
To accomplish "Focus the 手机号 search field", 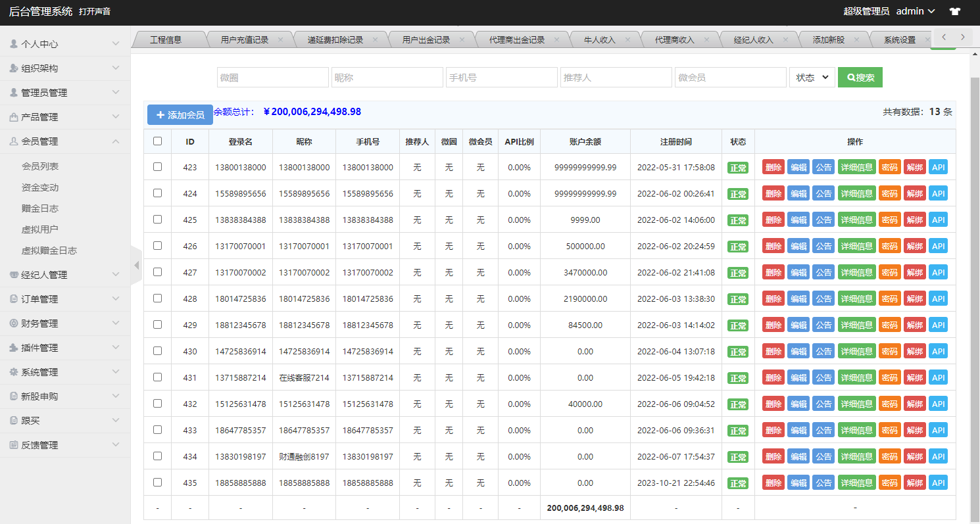I will (502, 78).
